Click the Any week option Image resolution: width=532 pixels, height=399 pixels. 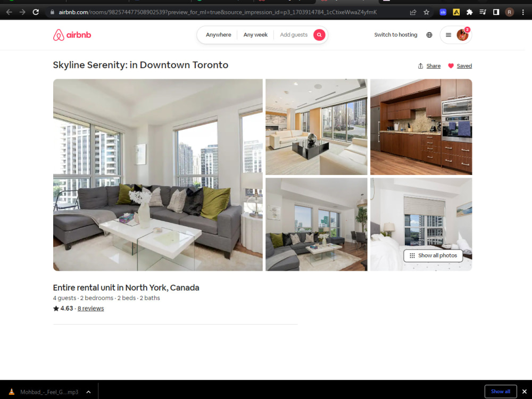click(x=255, y=35)
